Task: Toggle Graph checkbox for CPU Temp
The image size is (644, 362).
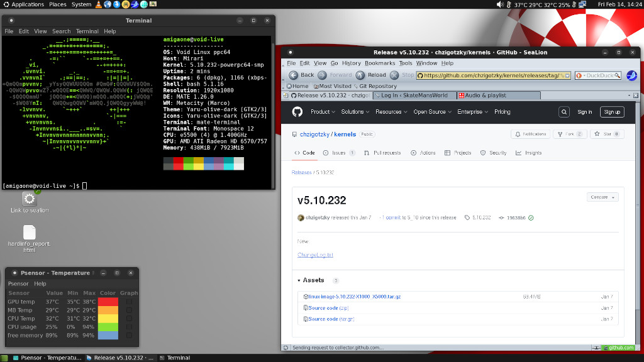Action: point(129,319)
